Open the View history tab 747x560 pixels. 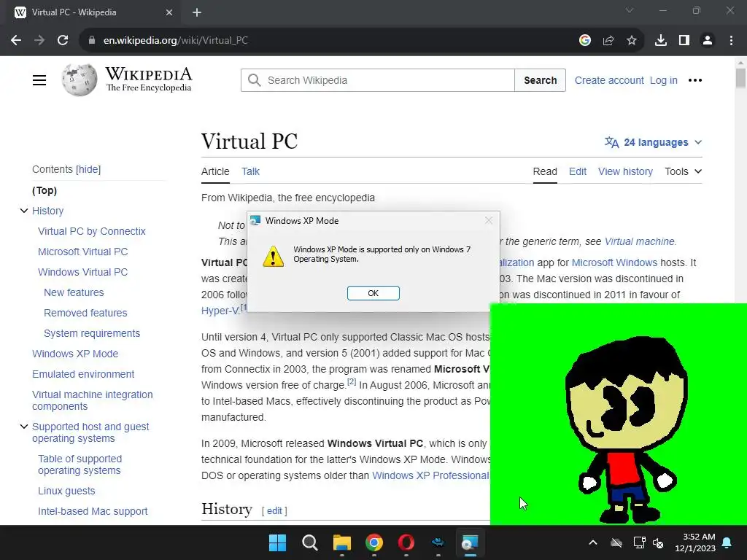625,171
